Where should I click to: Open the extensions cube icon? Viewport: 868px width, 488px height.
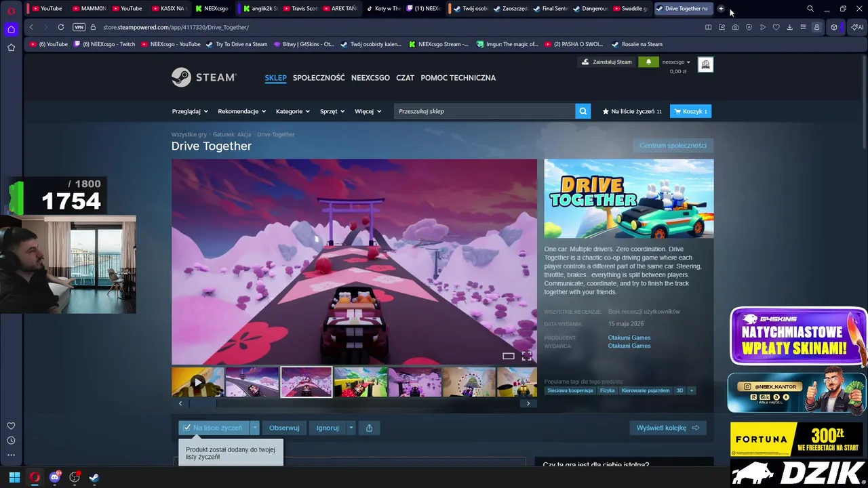point(834,27)
